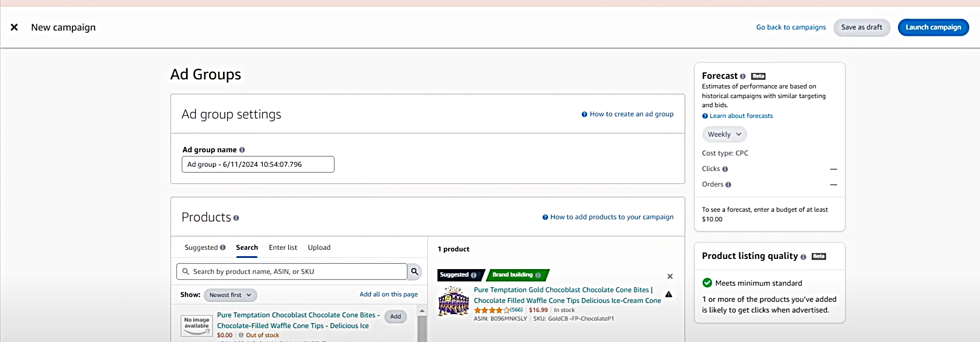Launch the campaign
Viewport: 980px width, 342px height.
[933, 27]
